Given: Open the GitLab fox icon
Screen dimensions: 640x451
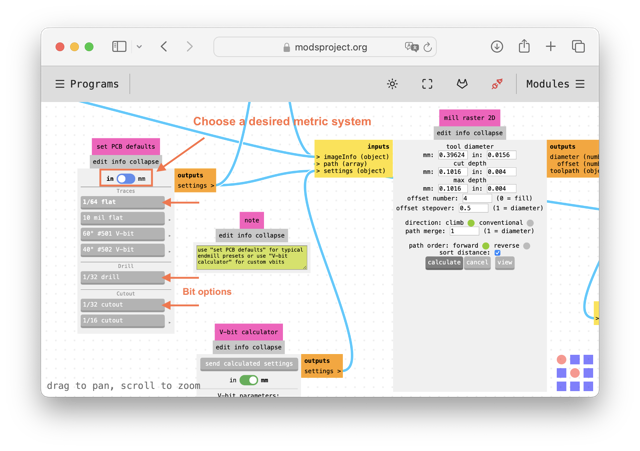Looking at the screenshot, I should pyautogui.click(x=462, y=84).
